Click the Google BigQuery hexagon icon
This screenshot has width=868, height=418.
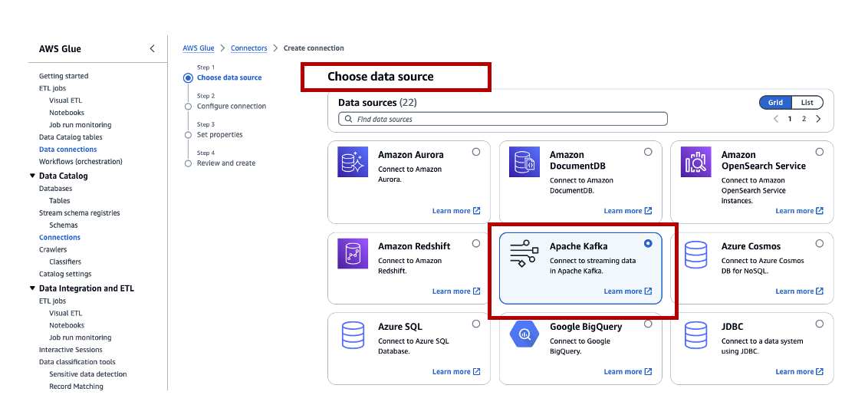pos(524,334)
